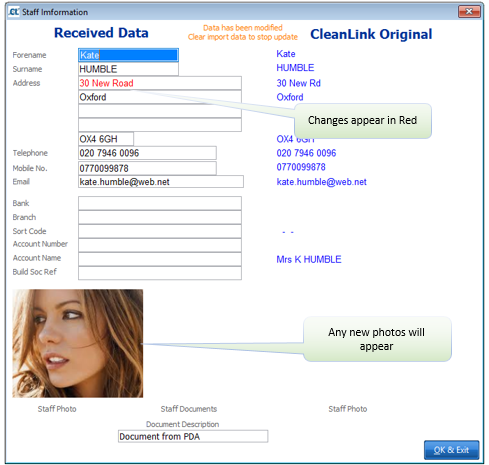Click the OK & Exit button
This screenshot has height=465, width=489.
click(452, 450)
